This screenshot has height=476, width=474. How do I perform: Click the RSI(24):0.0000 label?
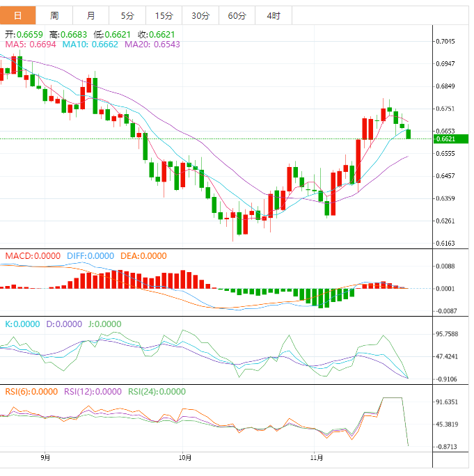click(x=157, y=391)
